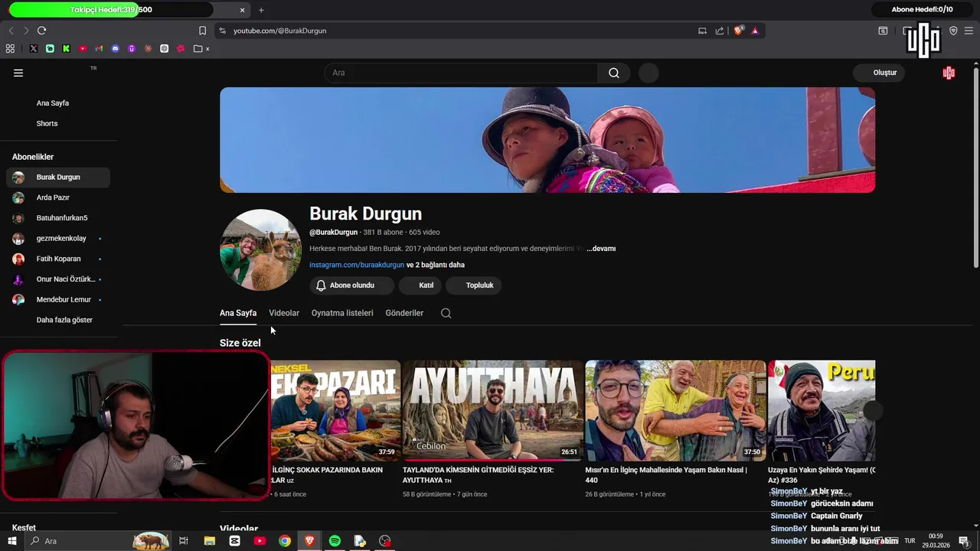Viewport: 980px width, 551px height.
Task: Select the Ana Sayfa channel tab
Action: coord(238,313)
